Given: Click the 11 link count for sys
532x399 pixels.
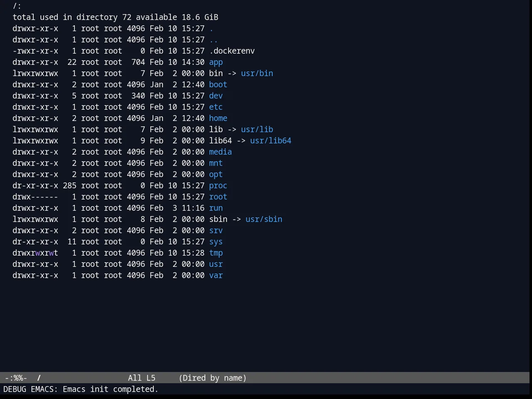Looking at the screenshot, I should coord(72,241).
